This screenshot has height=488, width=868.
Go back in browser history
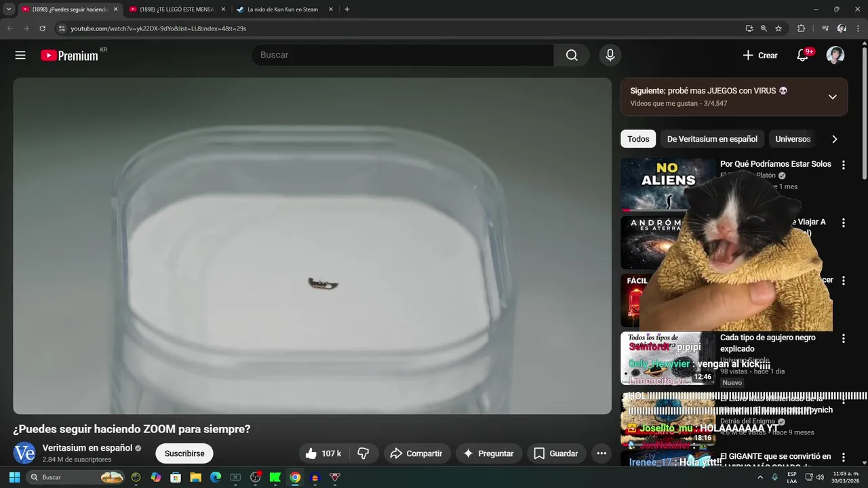click(9, 28)
